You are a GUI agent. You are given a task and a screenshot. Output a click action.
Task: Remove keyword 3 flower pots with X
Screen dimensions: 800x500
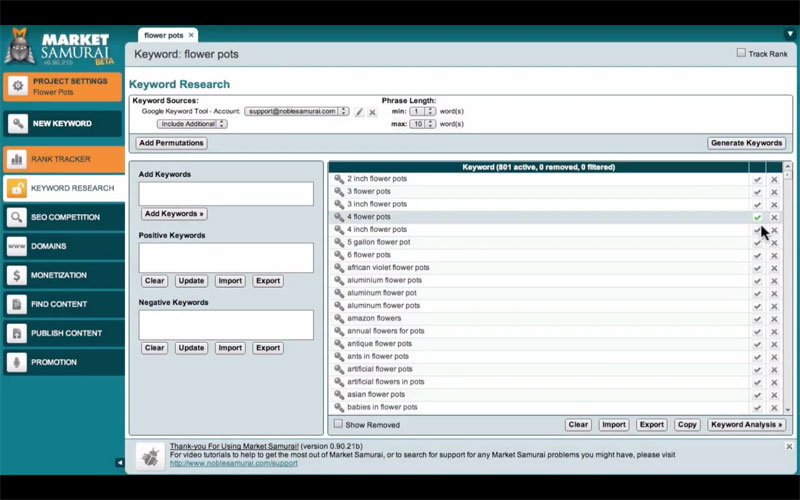774,192
